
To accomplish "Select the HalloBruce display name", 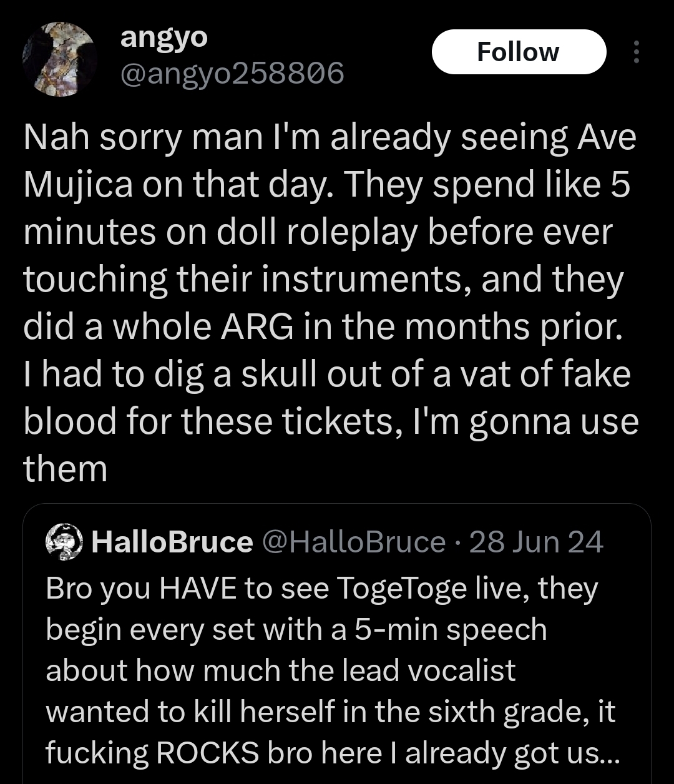I will pyautogui.click(x=172, y=542).
